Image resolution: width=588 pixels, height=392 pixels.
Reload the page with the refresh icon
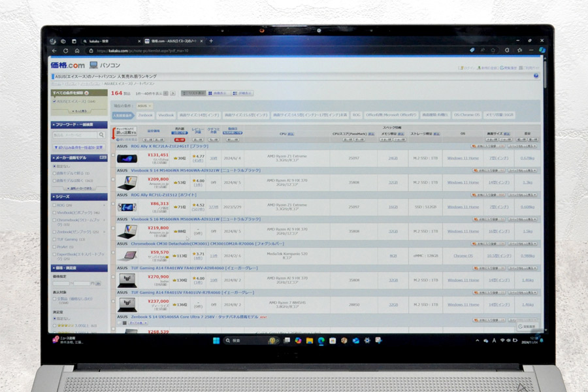click(65, 51)
